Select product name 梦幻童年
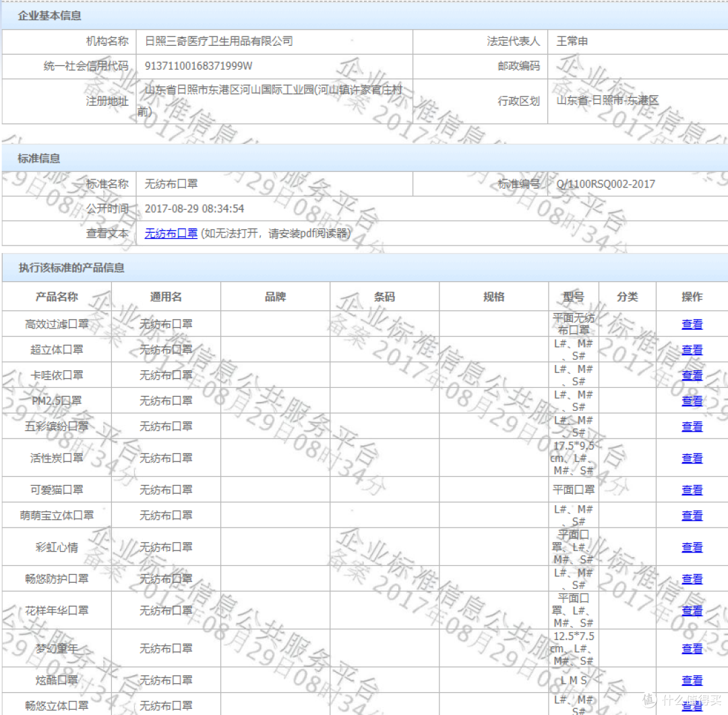 (57, 649)
